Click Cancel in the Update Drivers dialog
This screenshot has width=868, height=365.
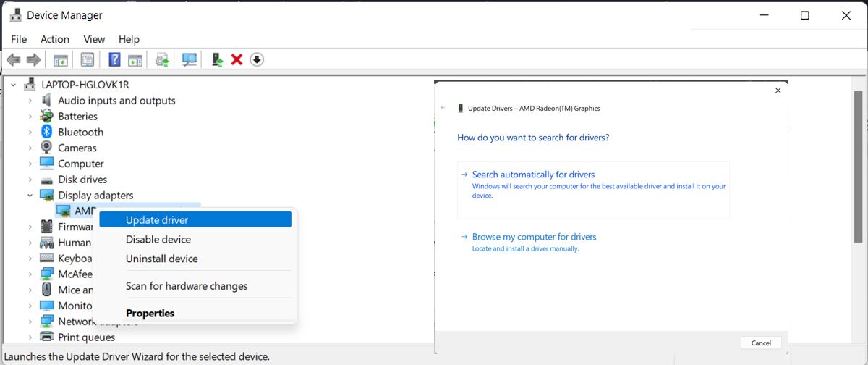[x=761, y=343]
